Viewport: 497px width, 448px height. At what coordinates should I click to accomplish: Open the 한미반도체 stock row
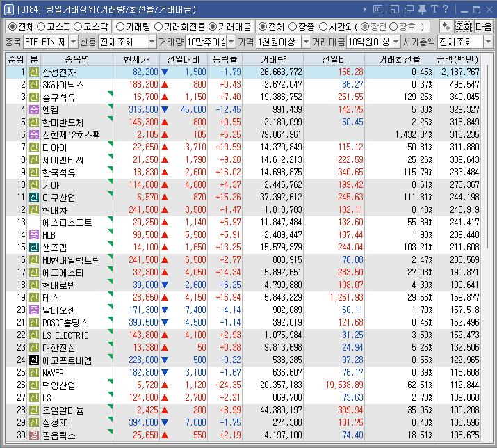click(243, 122)
